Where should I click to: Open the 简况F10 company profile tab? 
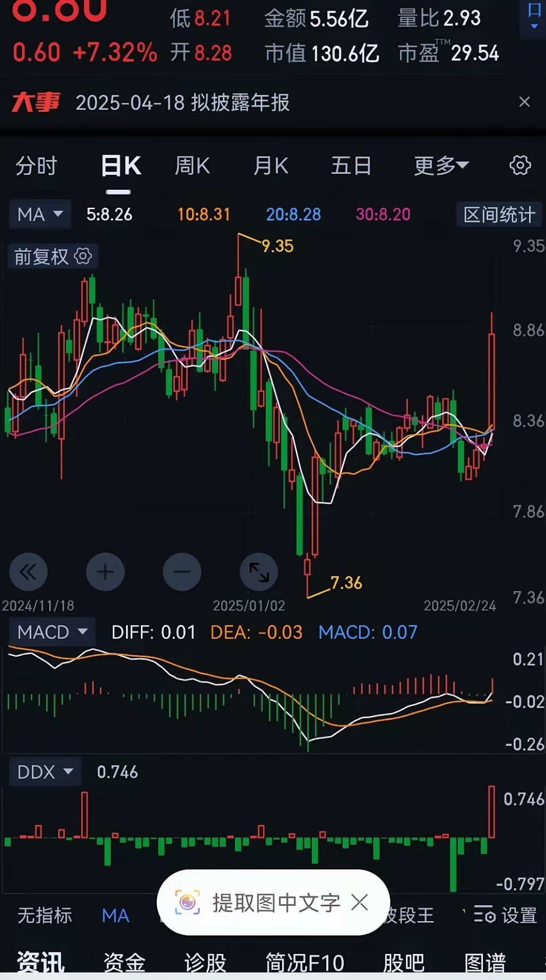click(x=305, y=963)
